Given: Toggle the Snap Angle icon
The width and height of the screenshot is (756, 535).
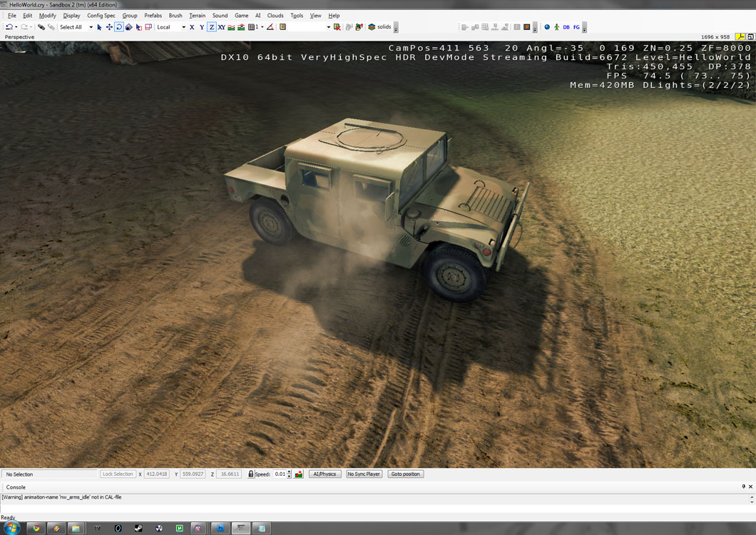Looking at the screenshot, I should click(270, 27).
